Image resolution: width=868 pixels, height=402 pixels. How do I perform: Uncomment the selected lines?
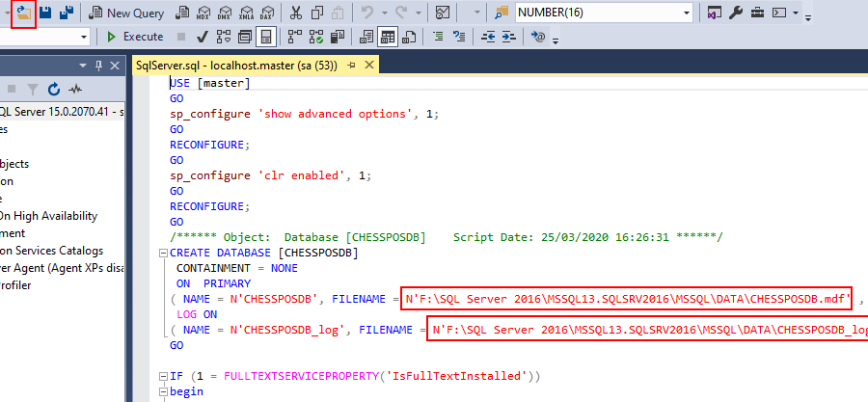(459, 37)
